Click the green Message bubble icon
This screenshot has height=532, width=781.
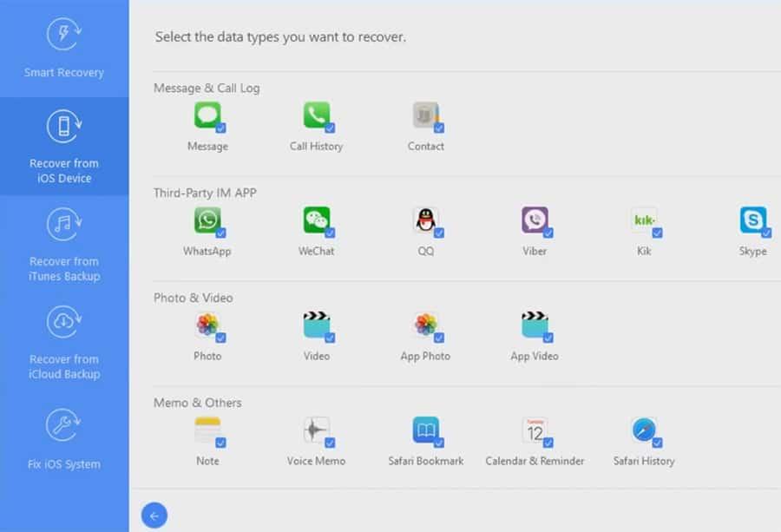[x=207, y=115]
